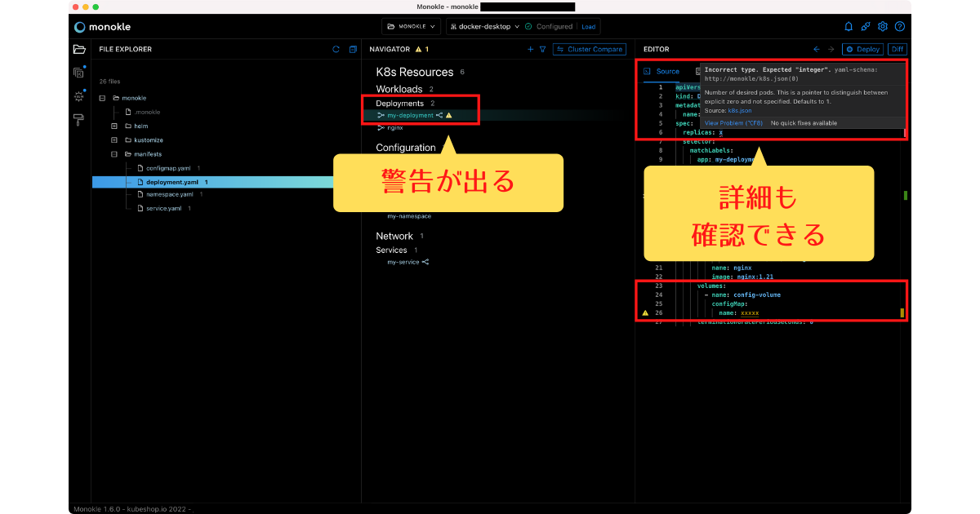Click the plugins connector icon in header

click(866, 26)
